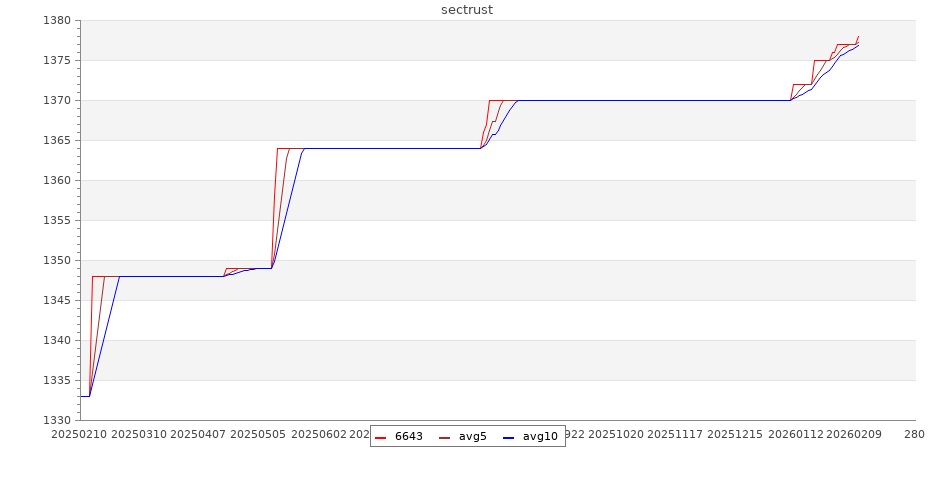Click the 1335 y-axis label

[x=56, y=381]
